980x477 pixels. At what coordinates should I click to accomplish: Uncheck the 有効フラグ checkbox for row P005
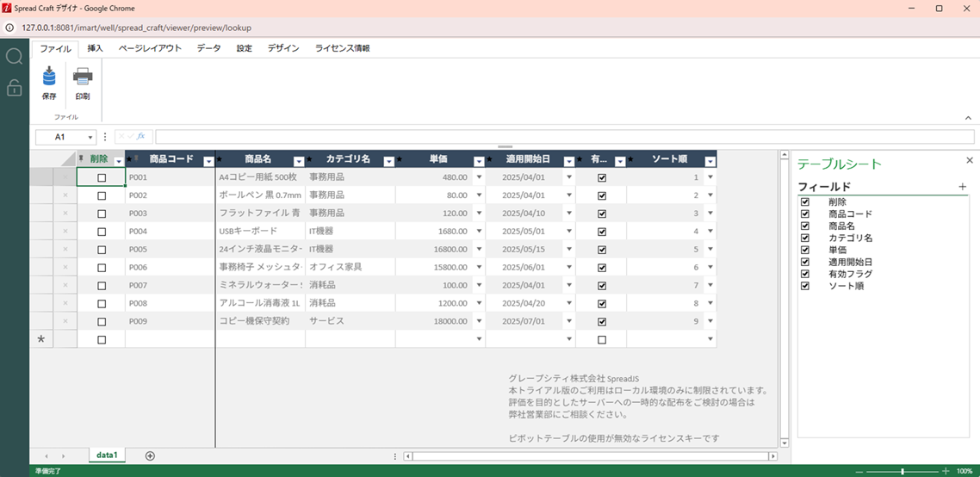pyautogui.click(x=601, y=250)
